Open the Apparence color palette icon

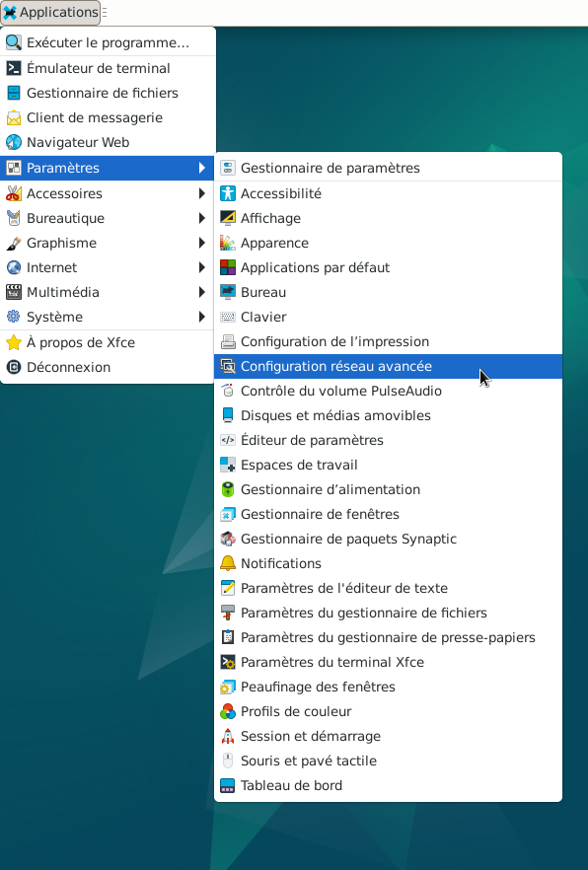click(228, 243)
